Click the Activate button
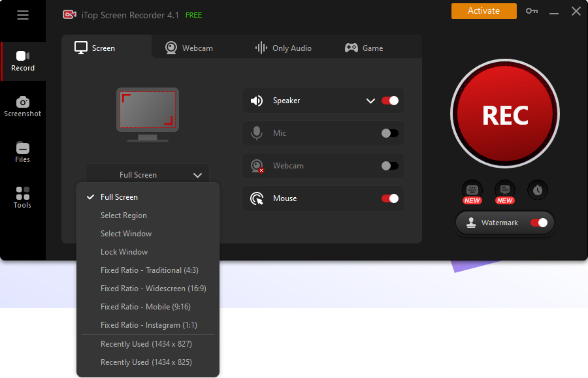This screenshot has height=378, width=588. (483, 11)
